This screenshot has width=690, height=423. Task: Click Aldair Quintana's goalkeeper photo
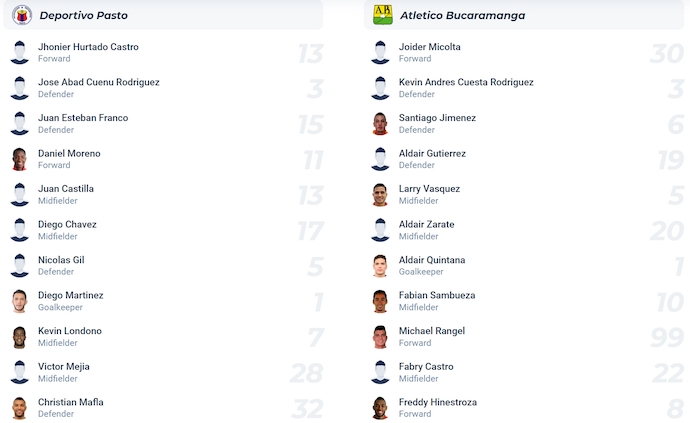point(380,266)
